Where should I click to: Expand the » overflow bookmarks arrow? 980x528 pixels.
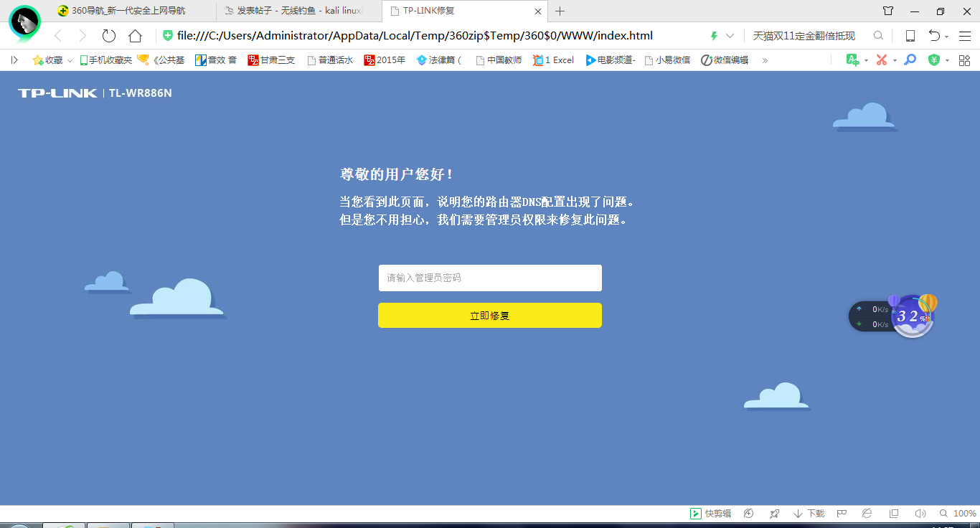point(764,60)
